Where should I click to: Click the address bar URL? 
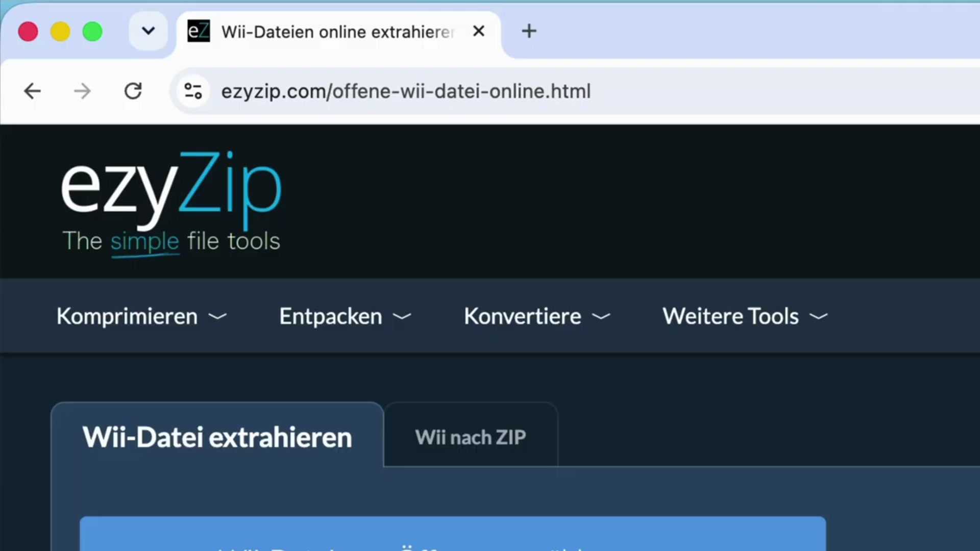pyautogui.click(x=406, y=91)
